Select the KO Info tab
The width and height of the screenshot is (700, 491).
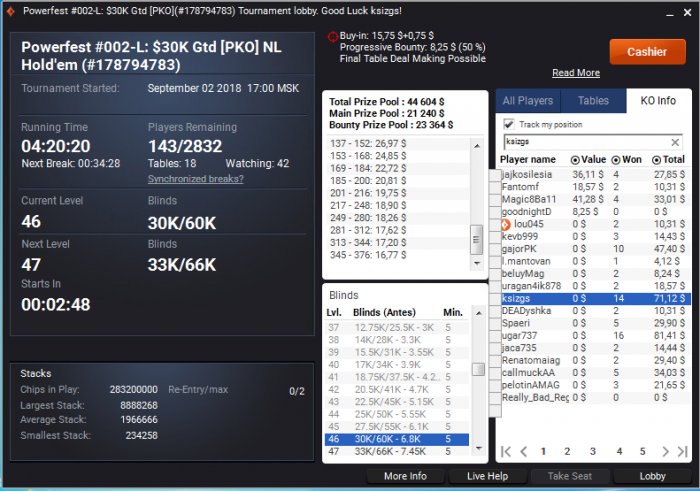tap(658, 101)
